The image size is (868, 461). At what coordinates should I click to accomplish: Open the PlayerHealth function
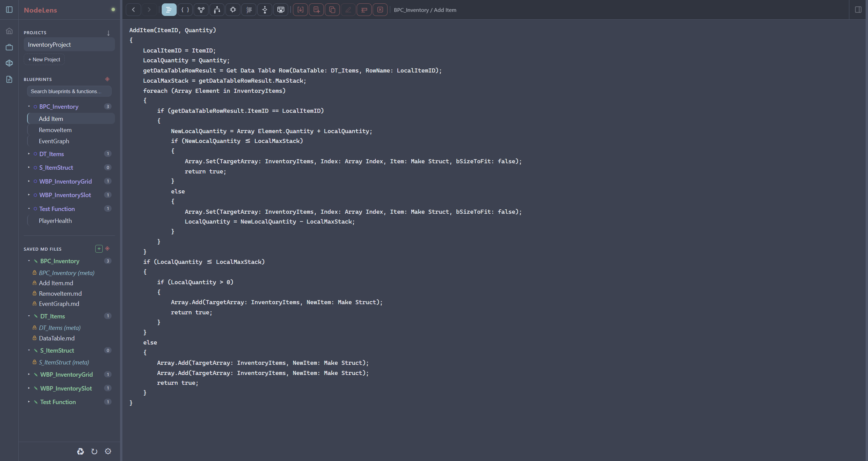(x=71, y=221)
